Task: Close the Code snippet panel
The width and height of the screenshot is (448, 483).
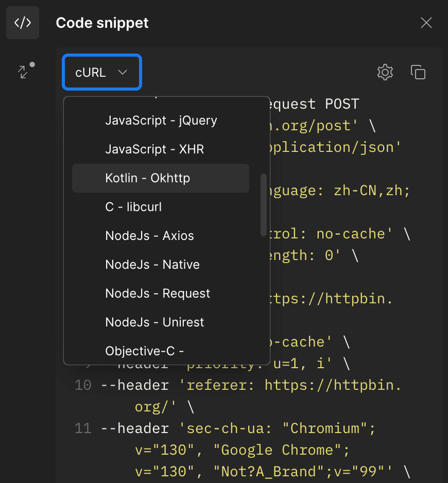Action: 426,23
